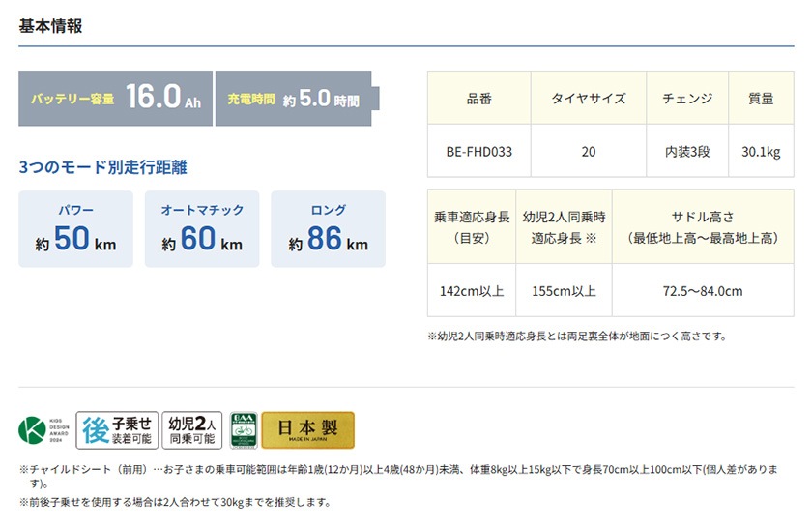Click the 30.1kg weight cell
Viewport: 812px width, 527px height.
[761, 152]
